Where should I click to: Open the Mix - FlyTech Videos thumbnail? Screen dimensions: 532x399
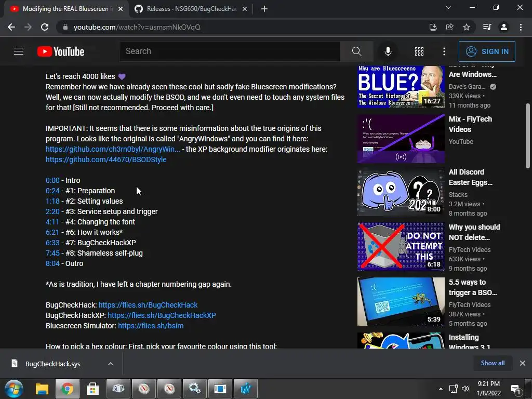click(401, 139)
